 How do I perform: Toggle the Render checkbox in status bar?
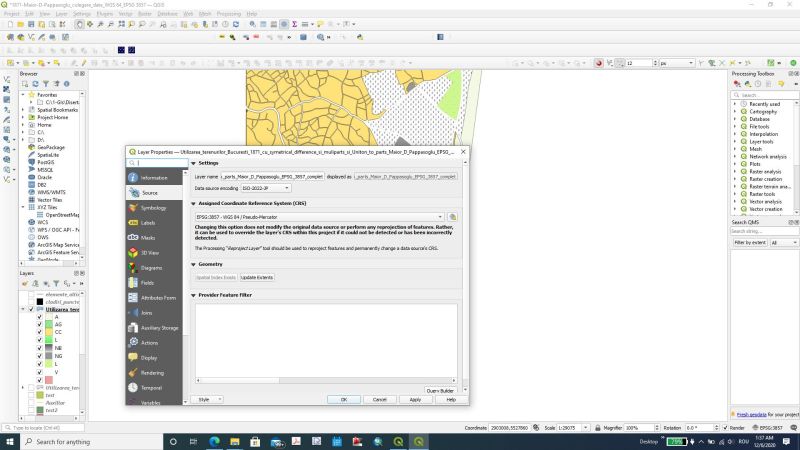coord(726,428)
